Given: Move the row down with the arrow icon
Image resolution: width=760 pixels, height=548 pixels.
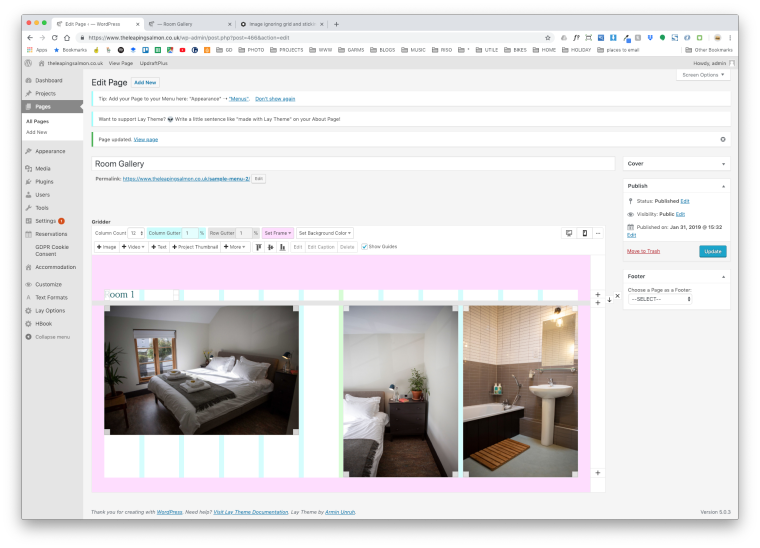Looking at the screenshot, I should click(608, 300).
